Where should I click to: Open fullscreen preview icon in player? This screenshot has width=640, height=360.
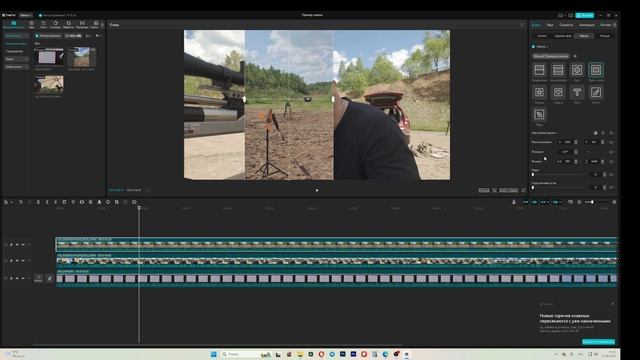pos(524,190)
